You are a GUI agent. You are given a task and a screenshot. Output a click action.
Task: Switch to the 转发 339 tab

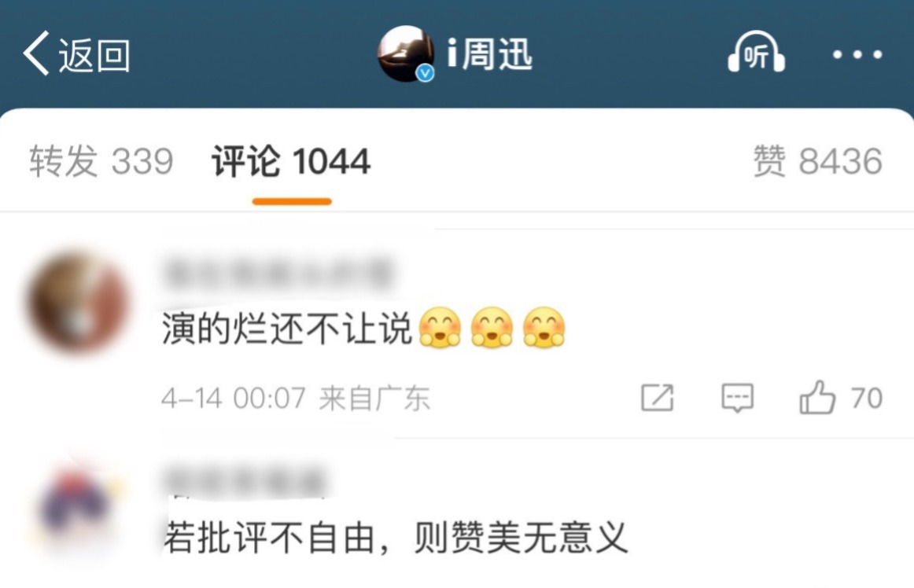click(x=101, y=161)
